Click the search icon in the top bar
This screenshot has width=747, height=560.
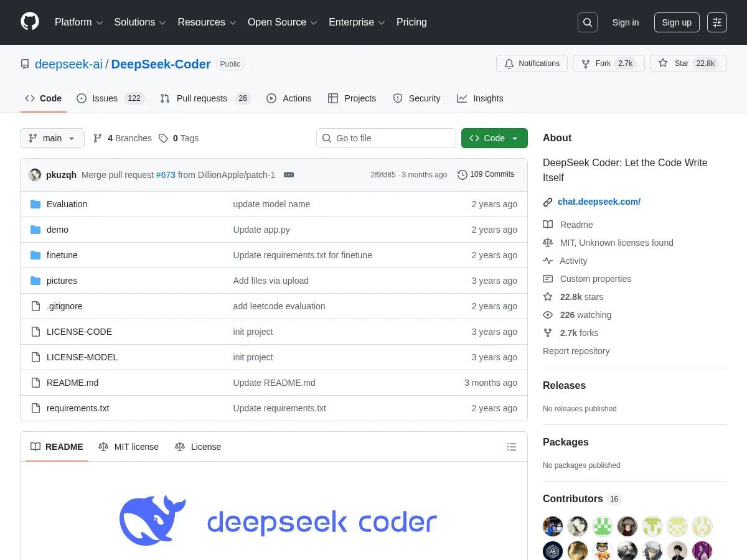coord(587,22)
